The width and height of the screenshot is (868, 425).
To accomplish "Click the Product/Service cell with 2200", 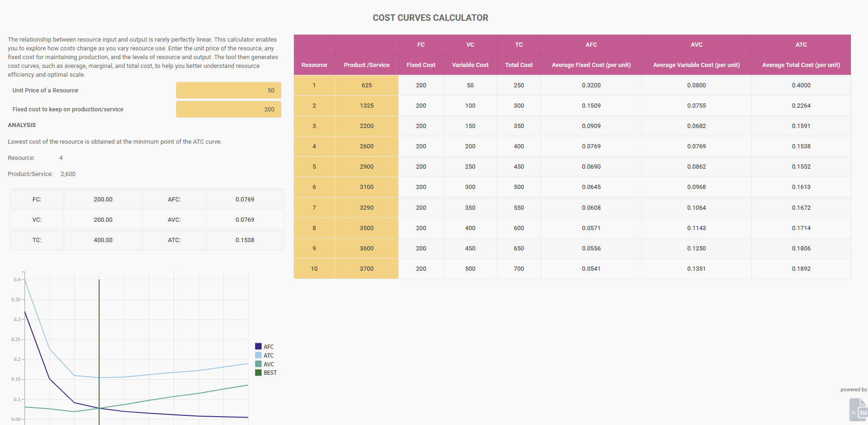I will point(367,126).
